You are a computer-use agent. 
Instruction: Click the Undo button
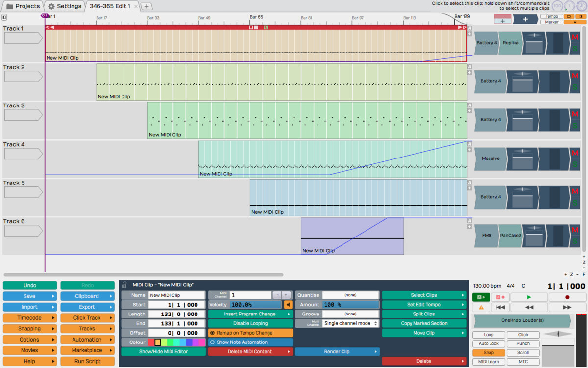pyautogui.click(x=30, y=285)
